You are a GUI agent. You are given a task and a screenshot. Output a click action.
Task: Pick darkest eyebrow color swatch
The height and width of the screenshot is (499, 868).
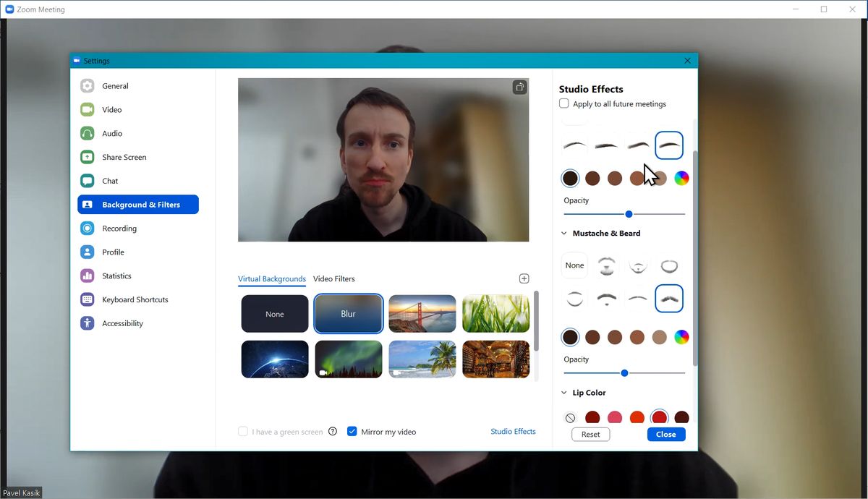coord(571,178)
